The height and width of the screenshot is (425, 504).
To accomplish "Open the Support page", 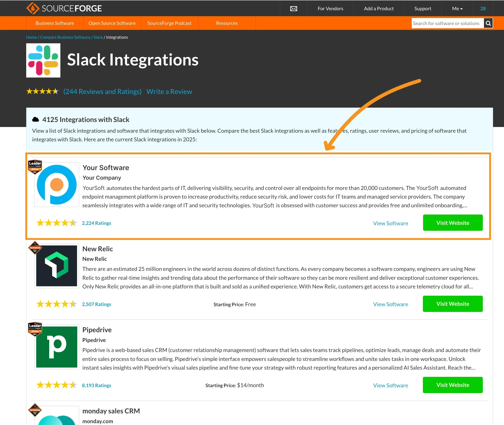I will click(x=423, y=9).
